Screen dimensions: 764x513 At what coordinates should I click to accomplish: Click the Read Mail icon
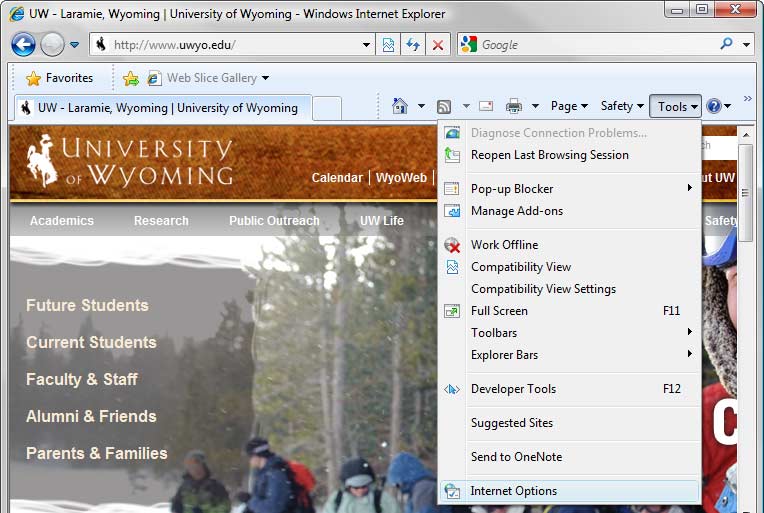pyautogui.click(x=486, y=106)
